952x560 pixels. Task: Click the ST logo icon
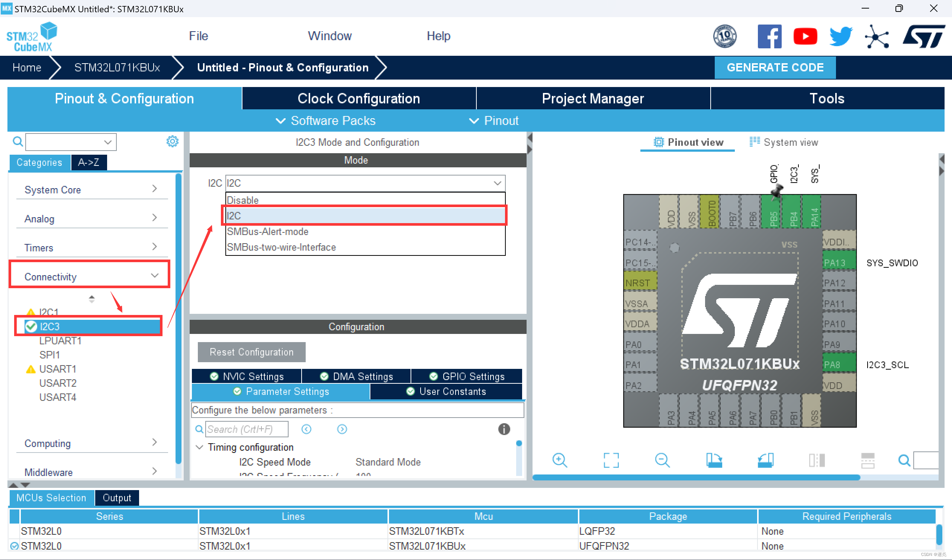923,36
